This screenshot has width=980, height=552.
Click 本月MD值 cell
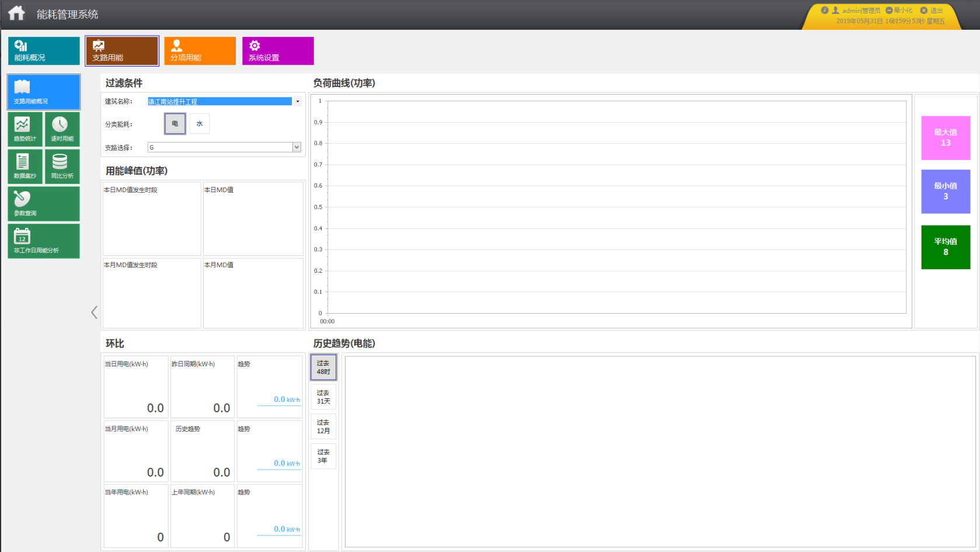[x=253, y=293]
